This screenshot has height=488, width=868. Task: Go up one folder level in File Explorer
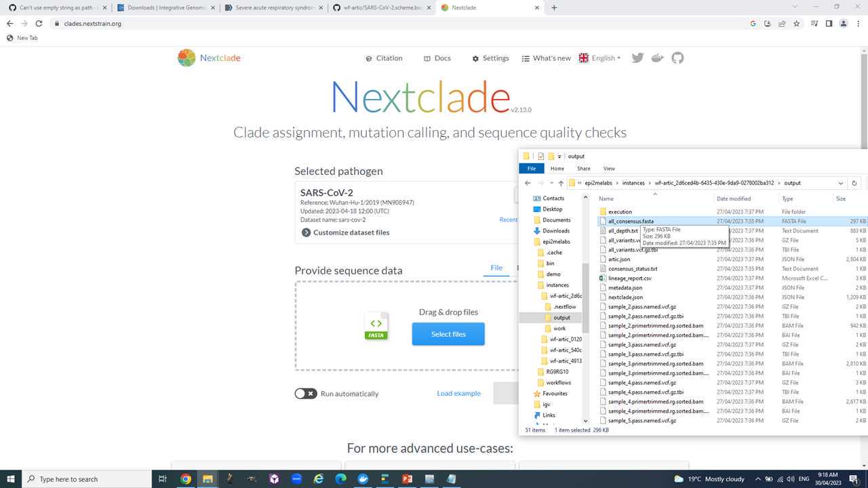pos(561,183)
